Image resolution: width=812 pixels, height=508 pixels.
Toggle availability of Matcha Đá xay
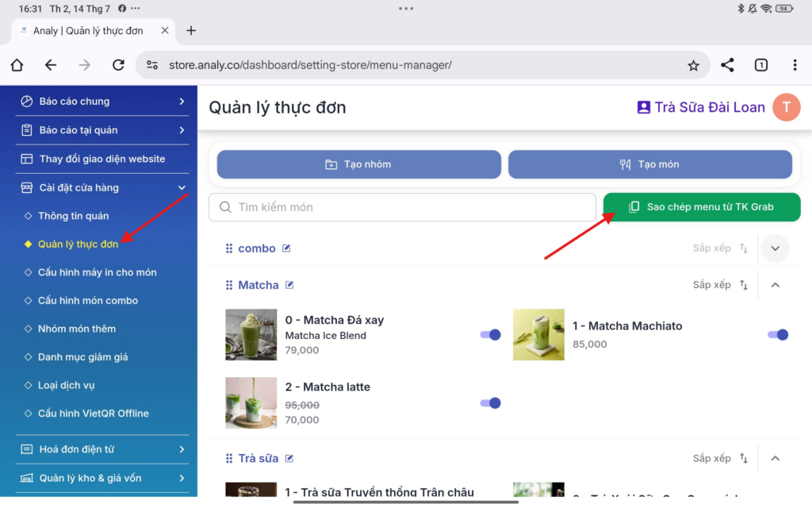[x=490, y=335]
